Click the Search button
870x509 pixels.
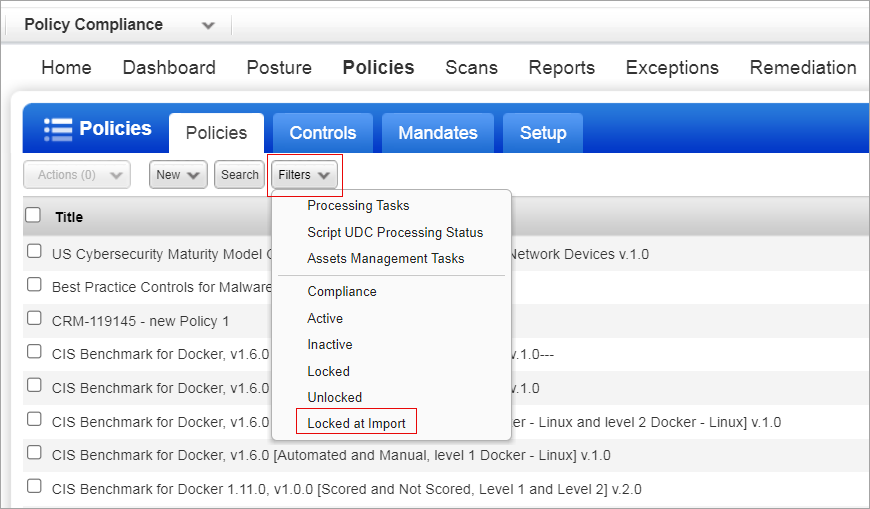(x=239, y=175)
